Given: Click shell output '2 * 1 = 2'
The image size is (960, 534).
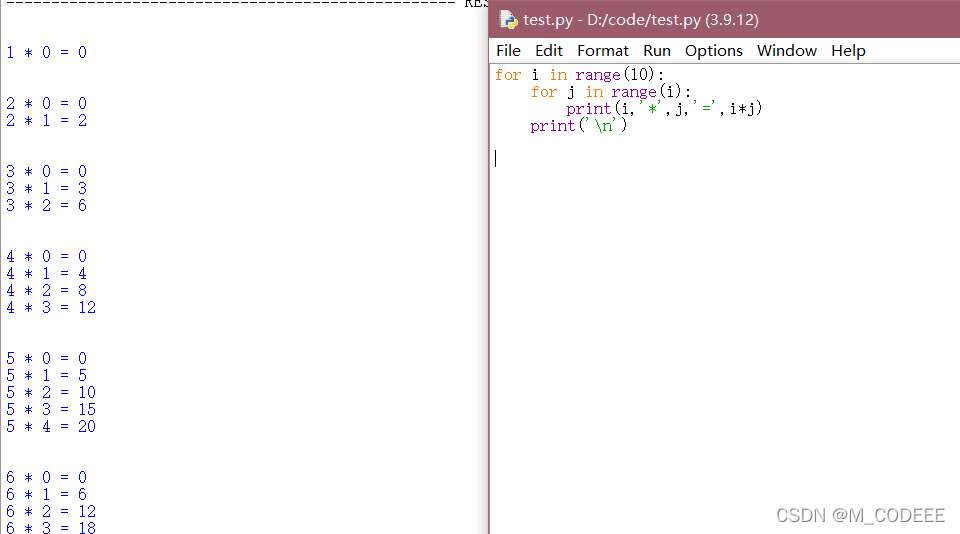Looking at the screenshot, I should coord(47,121).
